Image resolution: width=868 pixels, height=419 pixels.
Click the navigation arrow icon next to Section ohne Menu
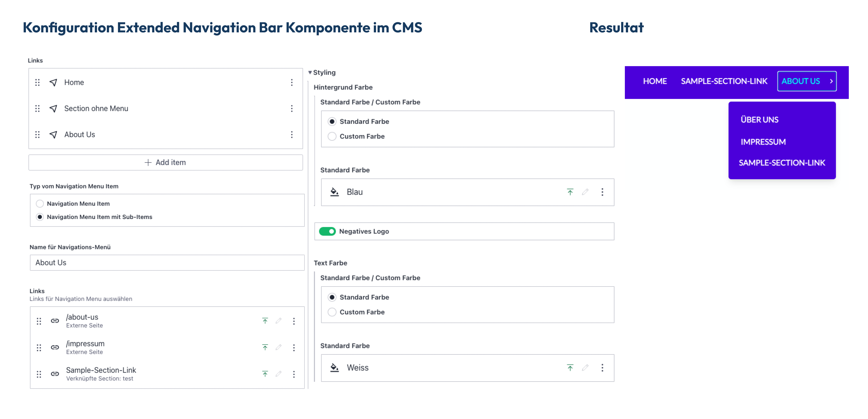tap(53, 108)
